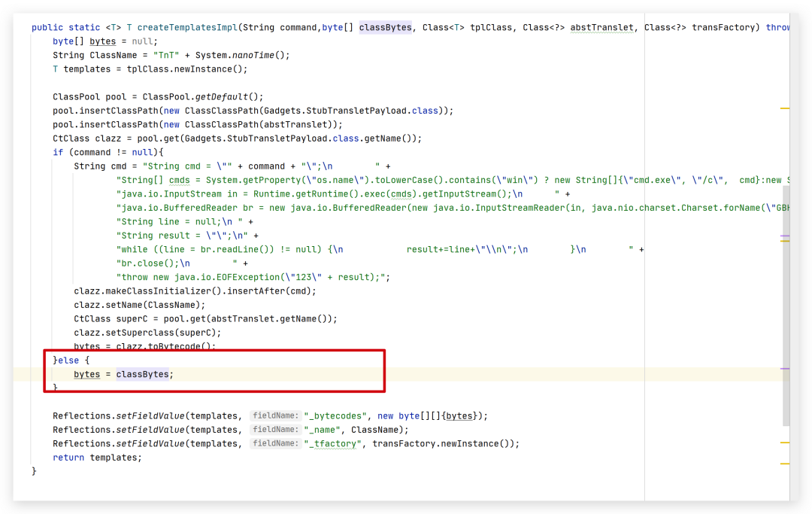Viewport: 812px width, 514px height.
Task: Click the editor's vertical scrollbar thumb
Action: click(786, 306)
